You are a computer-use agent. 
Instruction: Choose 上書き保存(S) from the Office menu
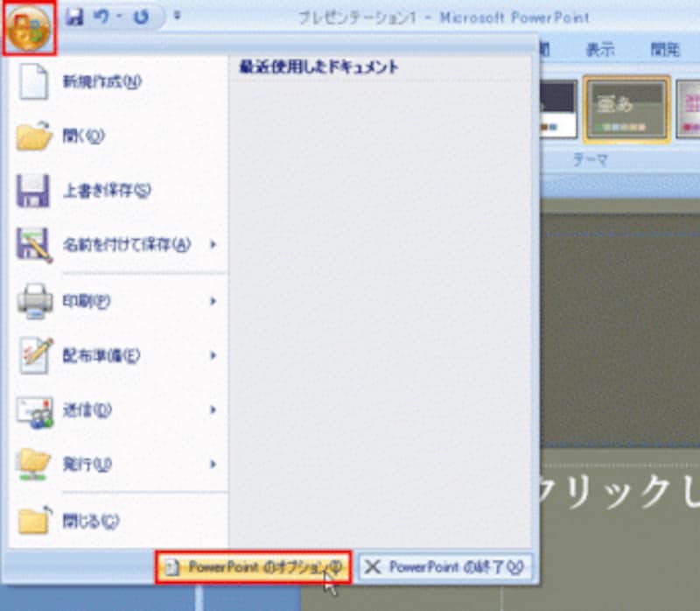(x=107, y=191)
